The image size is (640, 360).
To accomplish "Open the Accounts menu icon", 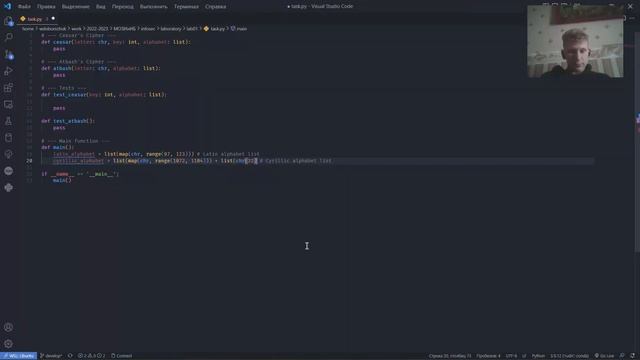I will [8, 327].
